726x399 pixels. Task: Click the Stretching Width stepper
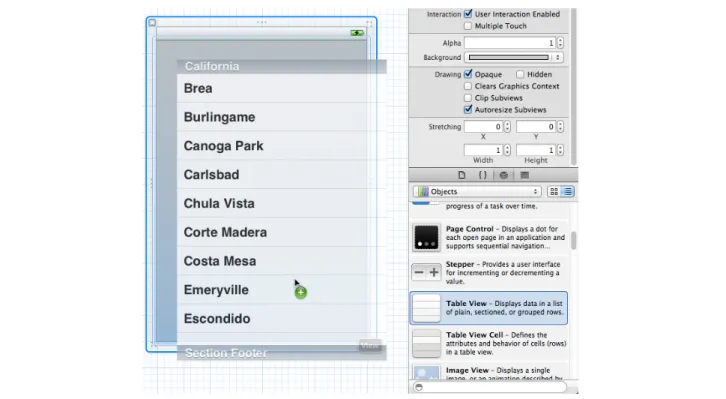[x=507, y=150]
